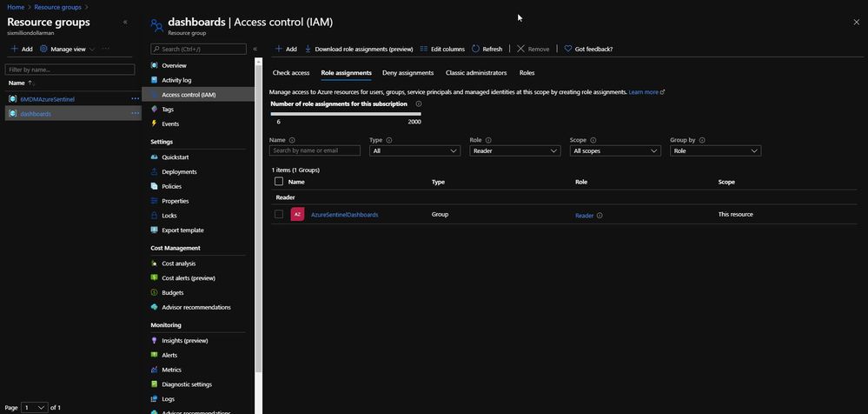Screen dimensions: 868x414
Task: Click the Budgets icon
Action: pos(155,292)
